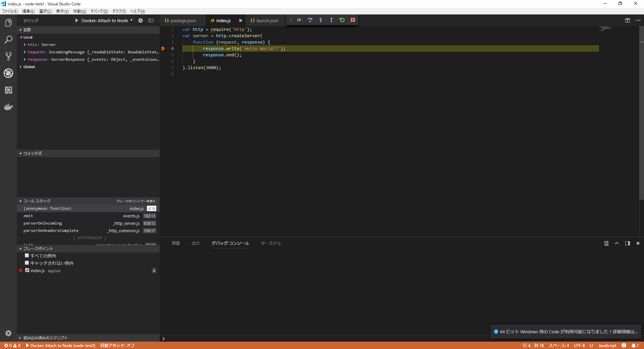Expand the this: Server variable
Viewport: 644px width, 349px height.
pos(25,44)
